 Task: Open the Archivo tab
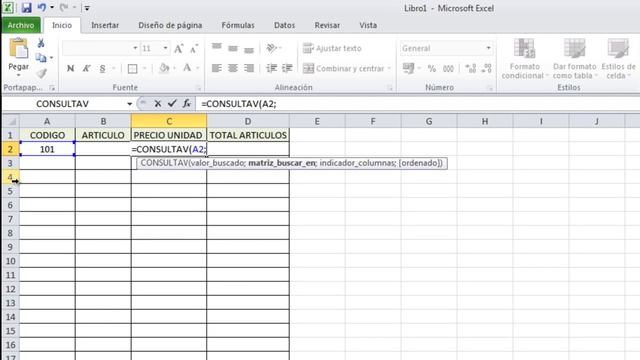coord(21,25)
